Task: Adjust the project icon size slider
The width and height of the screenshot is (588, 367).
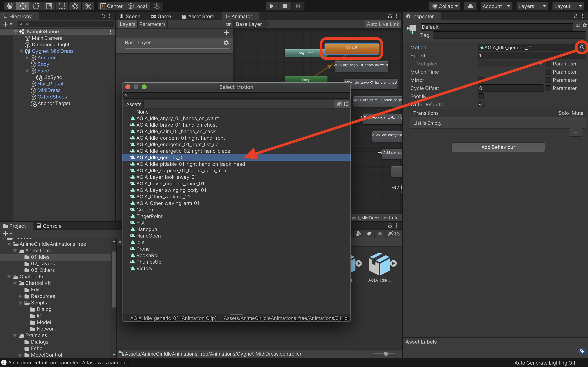Action: tap(386, 354)
